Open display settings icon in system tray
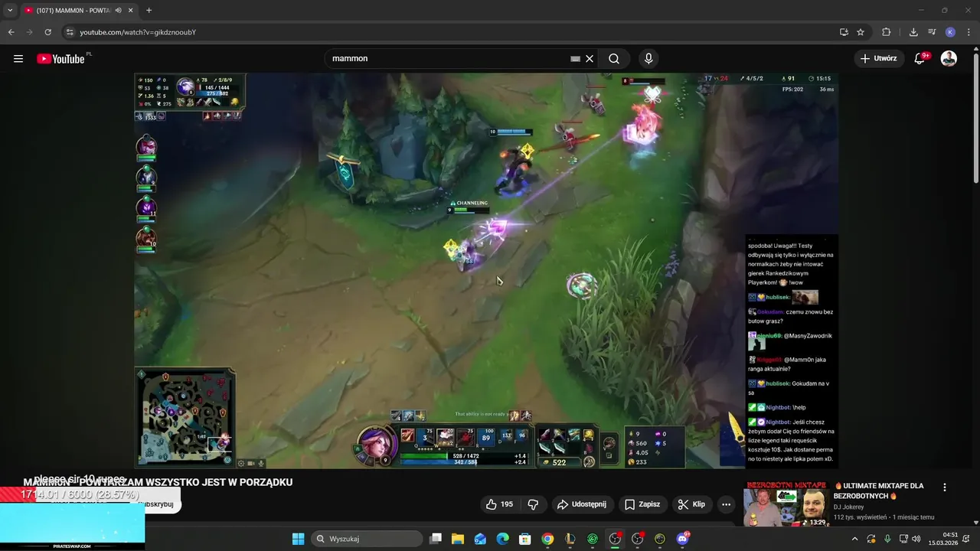980x551 pixels. (x=902, y=539)
